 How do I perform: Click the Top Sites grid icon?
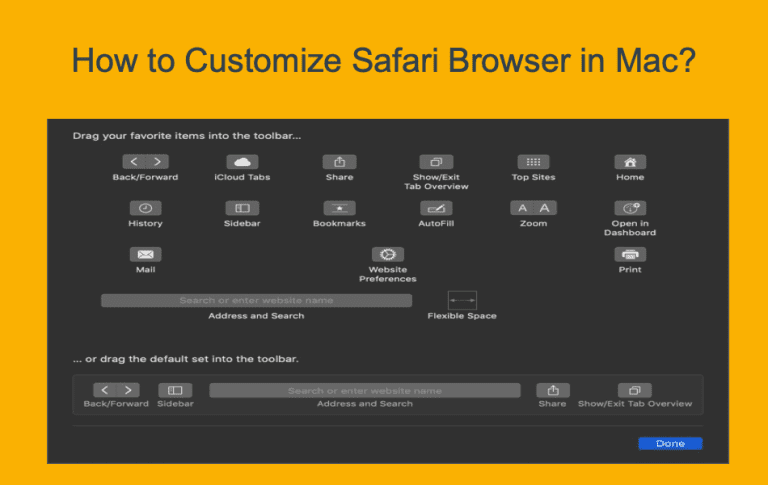(533, 162)
